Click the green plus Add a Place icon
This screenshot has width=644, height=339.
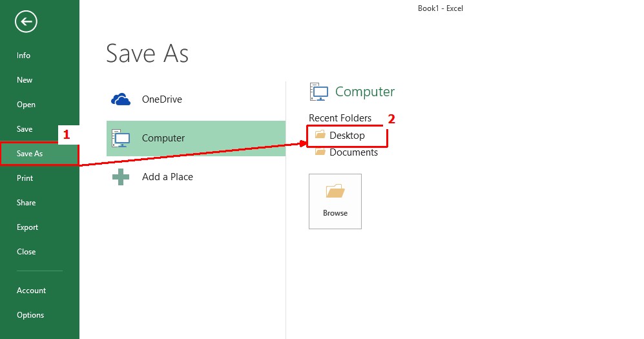pyautogui.click(x=121, y=177)
